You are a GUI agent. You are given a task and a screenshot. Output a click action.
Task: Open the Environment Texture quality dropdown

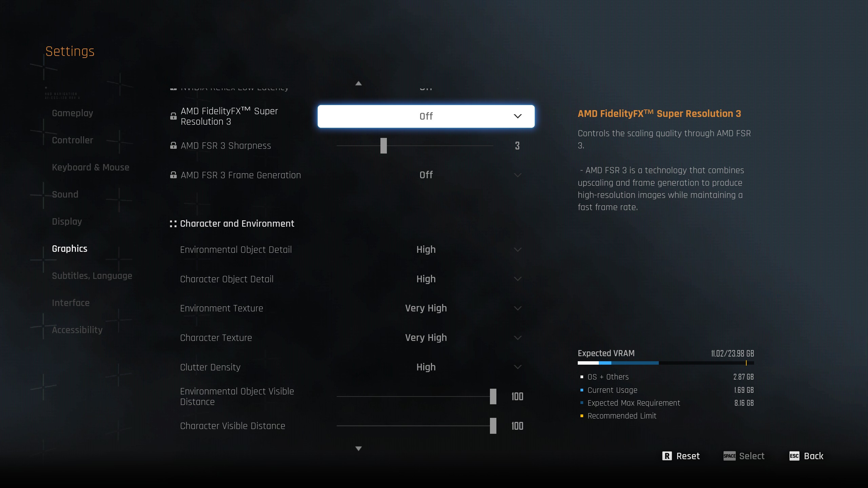(x=517, y=308)
